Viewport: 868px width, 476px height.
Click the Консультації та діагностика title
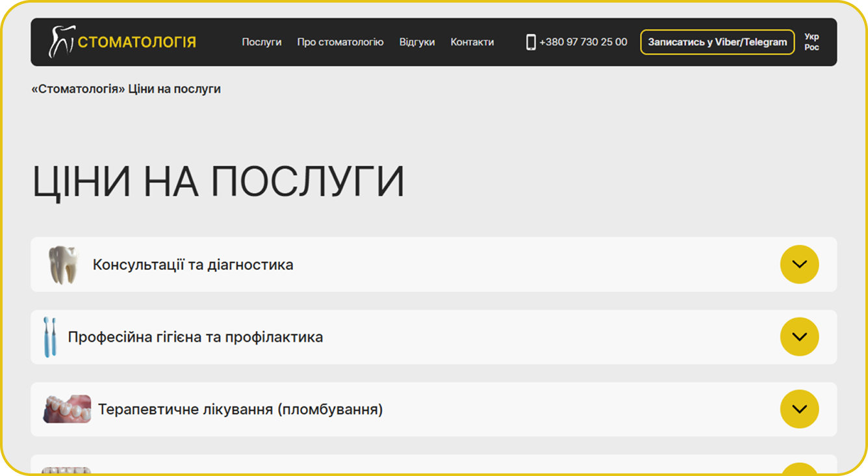point(193,265)
